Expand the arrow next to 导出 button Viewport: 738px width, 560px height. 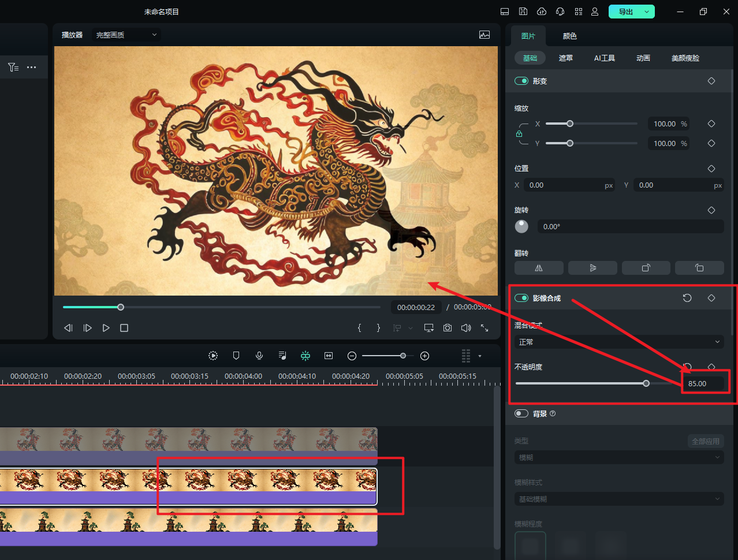point(647,12)
